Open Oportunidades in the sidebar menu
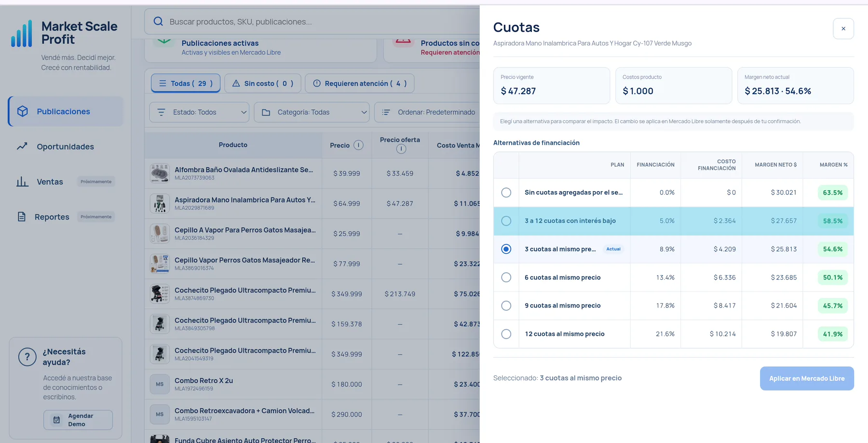This screenshot has width=868, height=443. 66,146
